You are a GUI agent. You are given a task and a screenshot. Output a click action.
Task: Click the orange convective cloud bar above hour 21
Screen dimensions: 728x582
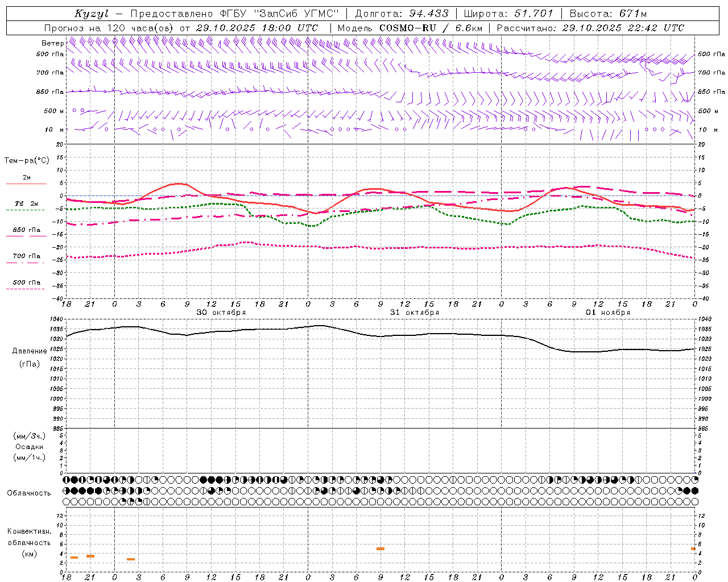90,556
